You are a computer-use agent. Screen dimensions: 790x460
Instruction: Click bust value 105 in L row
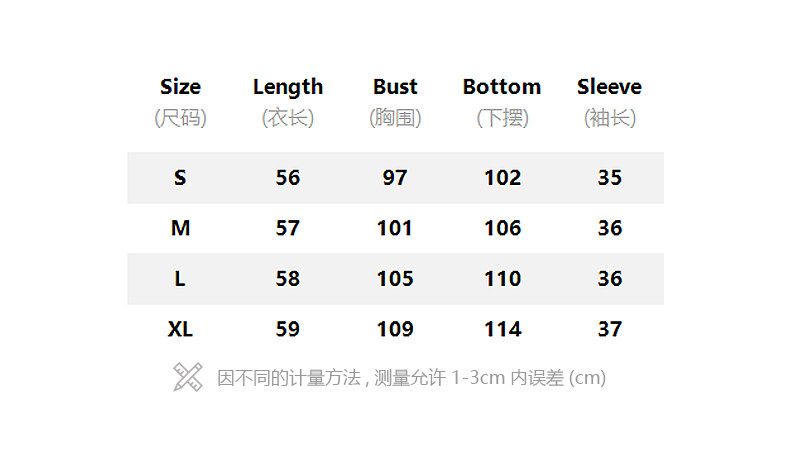coord(395,279)
